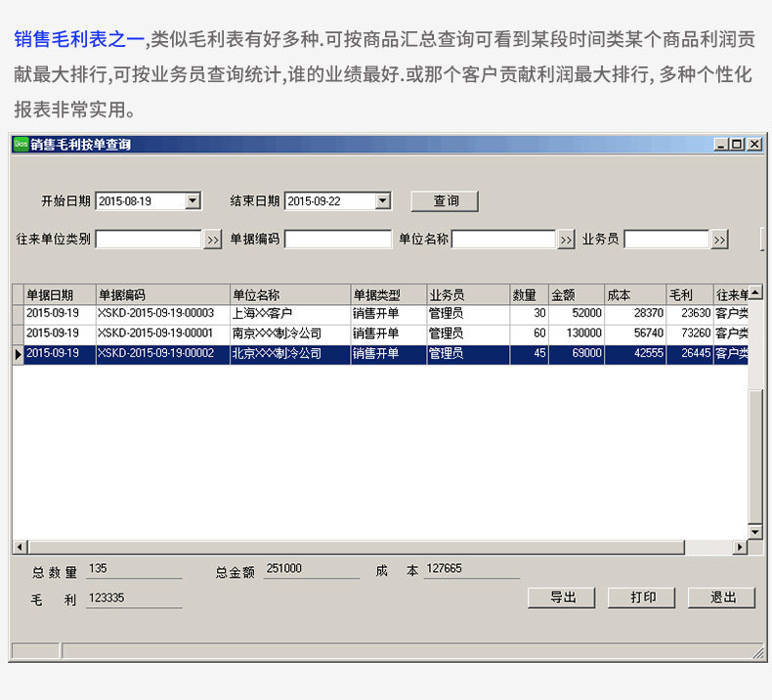Sort by 单据类型 column header
The image size is (772, 700).
[x=389, y=294]
